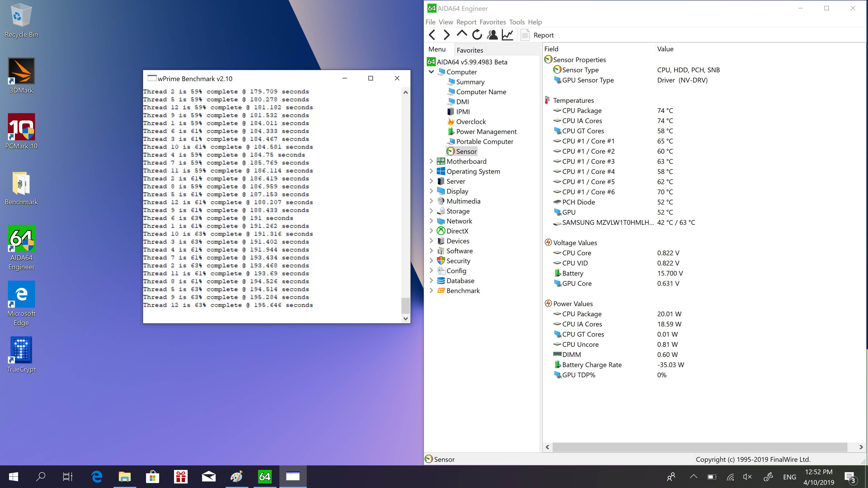Screen dimensions: 868x488
Task: Open the Help menu in AIDA64
Action: (535, 22)
